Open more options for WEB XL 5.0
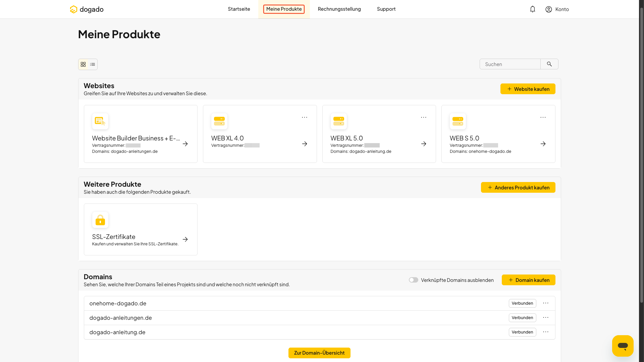The height and width of the screenshot is (362, 644). coord(424,117)
